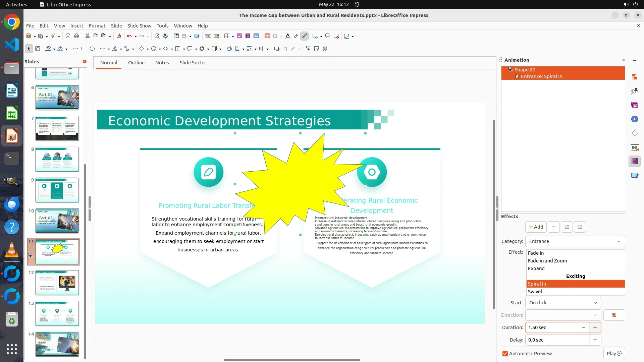Select the Rectangle drawing tool
The width and height of the screenshot is (644, 362).
coord(84,49)
